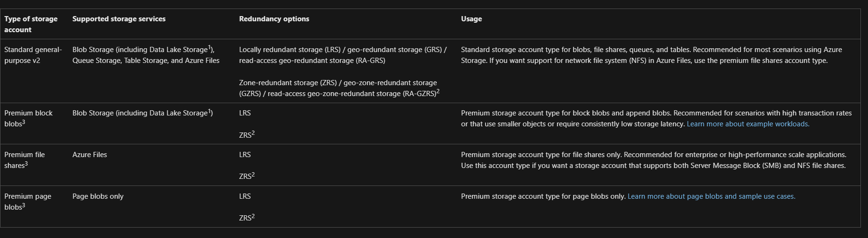Select the 'Premium block blobs' account type cell
The image size is (868, 238).
tap(28, 118)
